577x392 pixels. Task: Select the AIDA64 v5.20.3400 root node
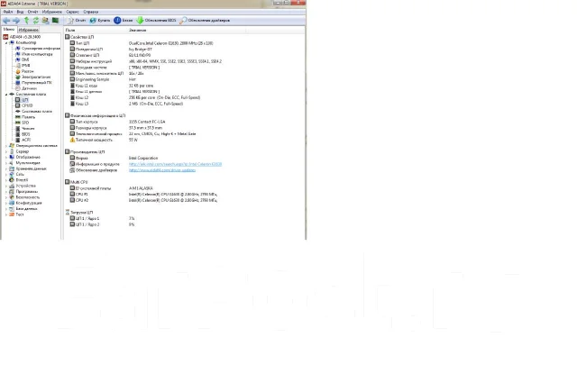click(x=22, y=37)
